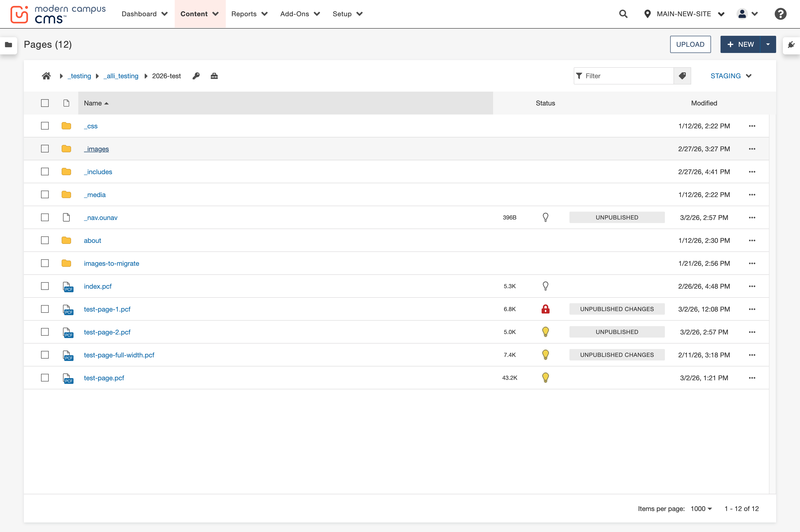Click the lightbulb status of _nav.ounav
This screenshot has width=800, height=532.
click(545, 217)
